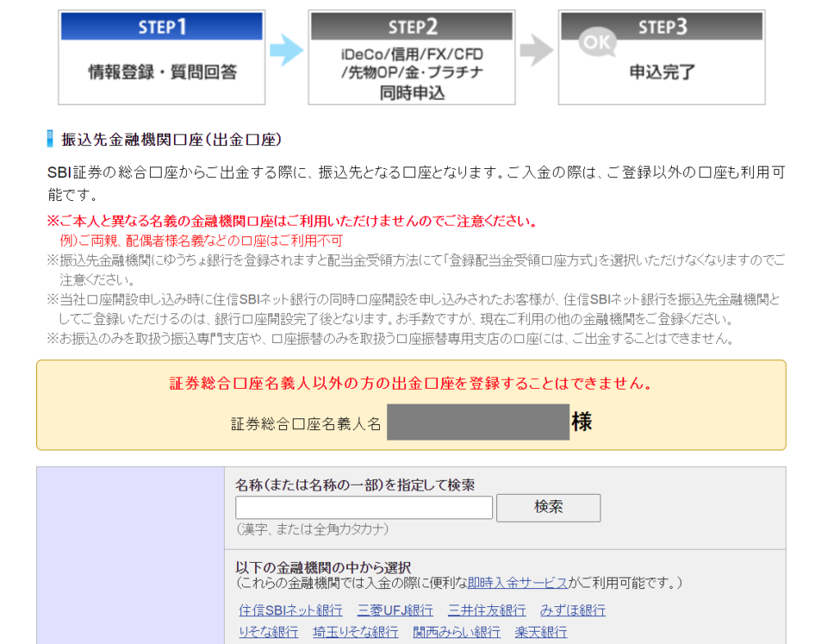Choose 三井住友銀行 link
The image size is (840, 644).
[x=487, y=610]
